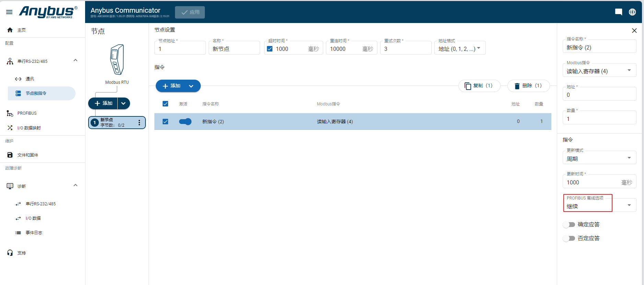
Task: Click 添加 to add a node
Action: [103, 103]
